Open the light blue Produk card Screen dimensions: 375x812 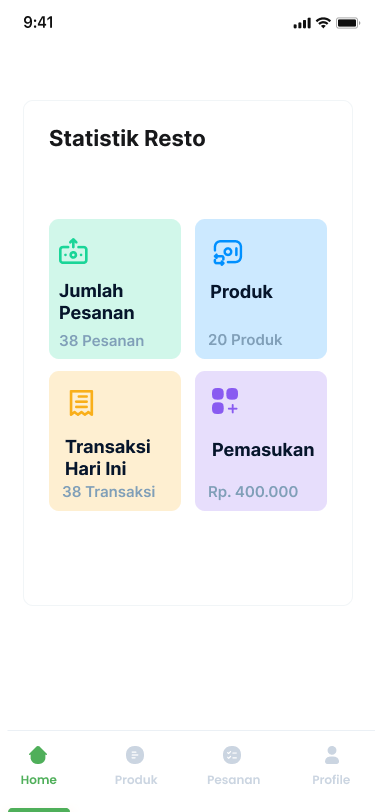click(261, 289)
